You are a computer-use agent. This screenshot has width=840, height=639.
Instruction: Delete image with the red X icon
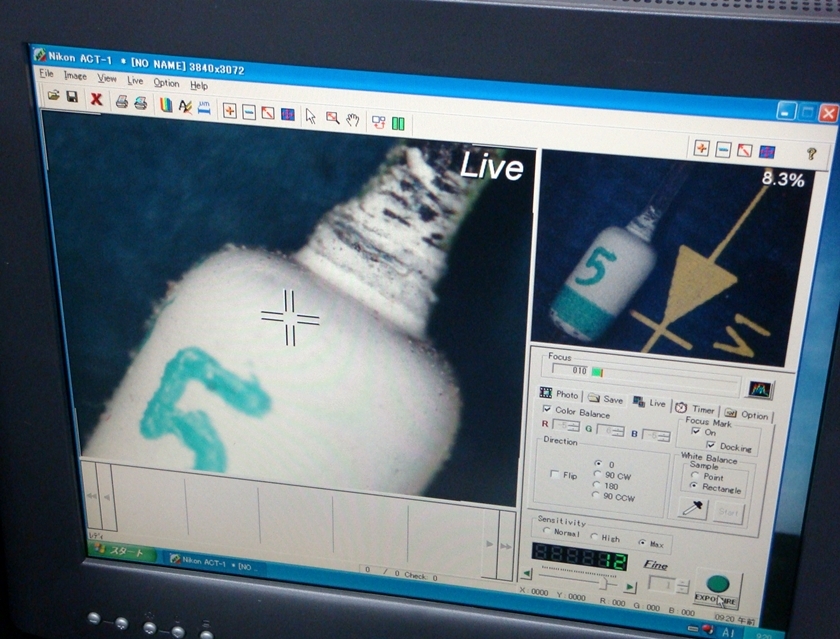(x=96, y=99)
